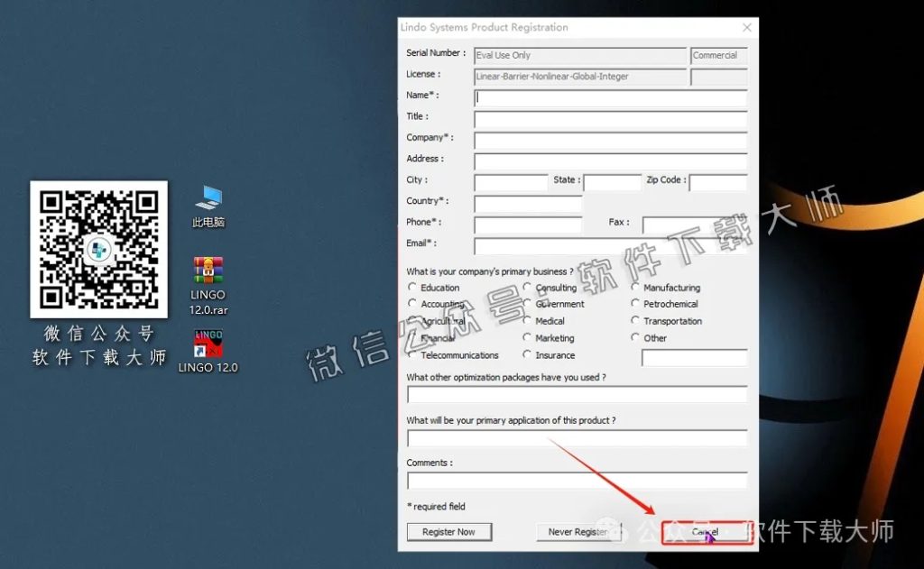The image size is (924, 569).
Task: Click the Register Now button
Action: [448, 532]
